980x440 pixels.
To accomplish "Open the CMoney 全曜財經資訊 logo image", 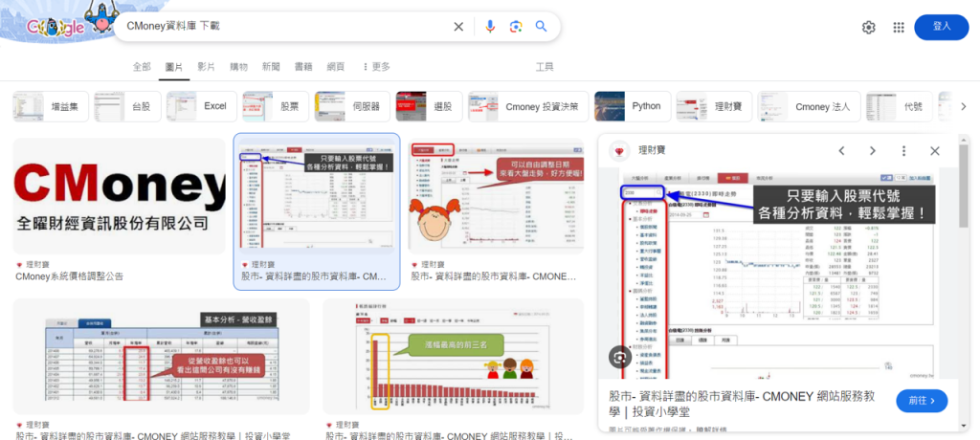I will [119, 196].
